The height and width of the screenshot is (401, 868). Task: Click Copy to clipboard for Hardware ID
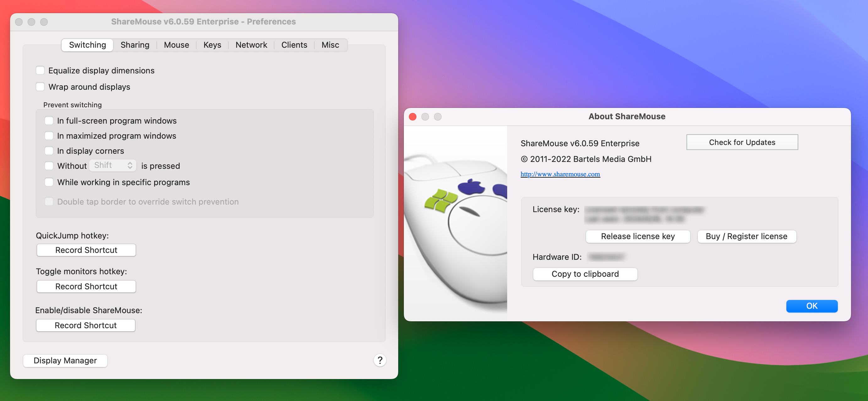585,274
